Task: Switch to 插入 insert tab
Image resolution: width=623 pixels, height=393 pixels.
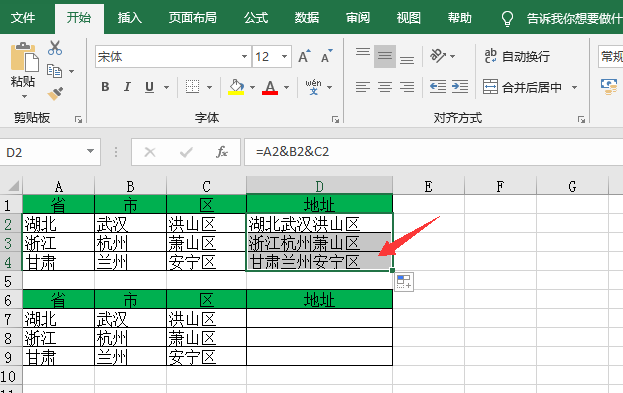Action: (130, 18)
